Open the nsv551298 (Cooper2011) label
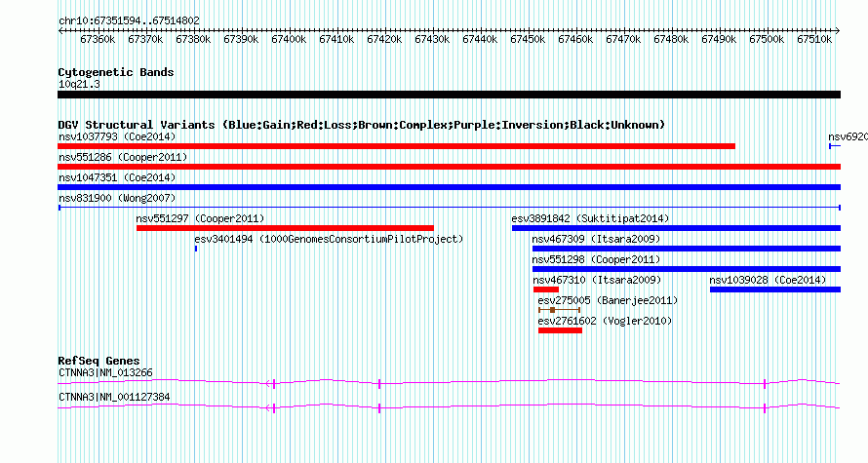The image size is (868, 463). (x=596, y=259)
